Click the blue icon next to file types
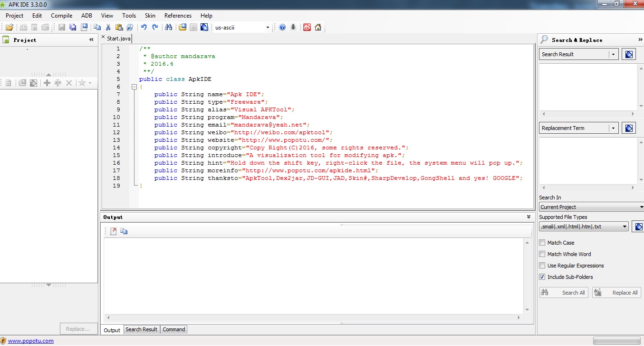 point(638,227)
